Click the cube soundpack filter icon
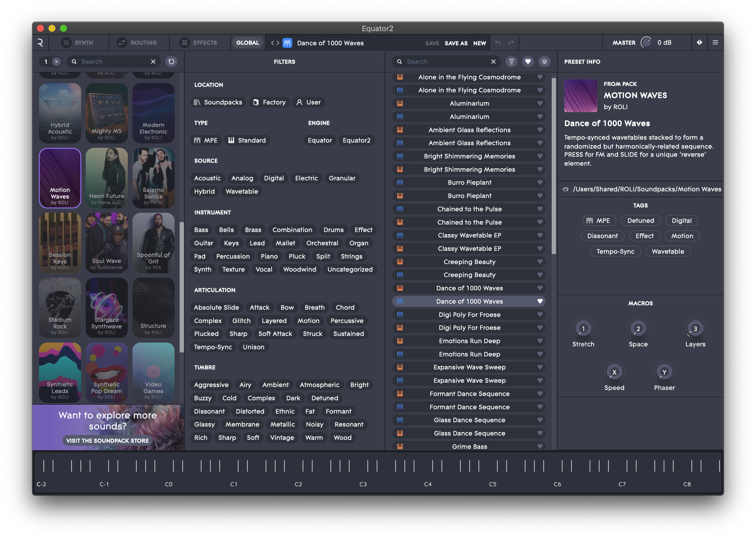Image resolution: width=756 pixels, height=538 pixels. [x=544, y=61]
